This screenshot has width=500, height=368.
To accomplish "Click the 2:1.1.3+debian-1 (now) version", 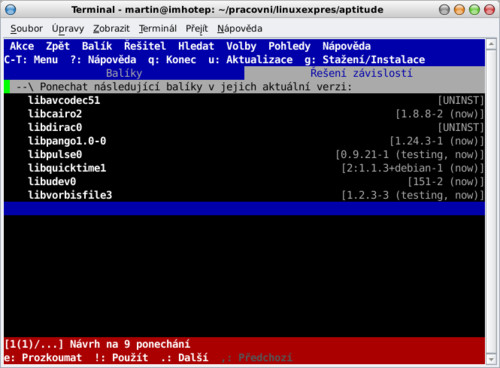I will 412,168.
